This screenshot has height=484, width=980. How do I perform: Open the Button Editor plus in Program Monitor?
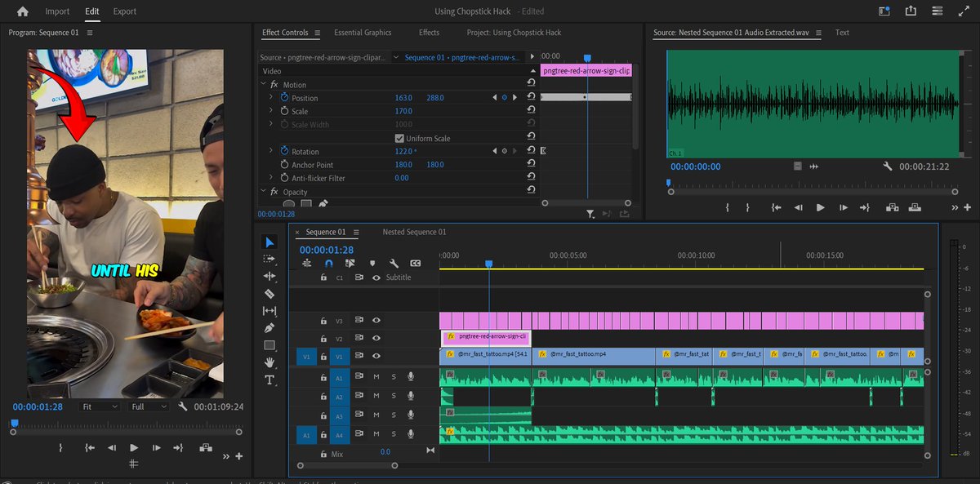[x=238, y=456]
